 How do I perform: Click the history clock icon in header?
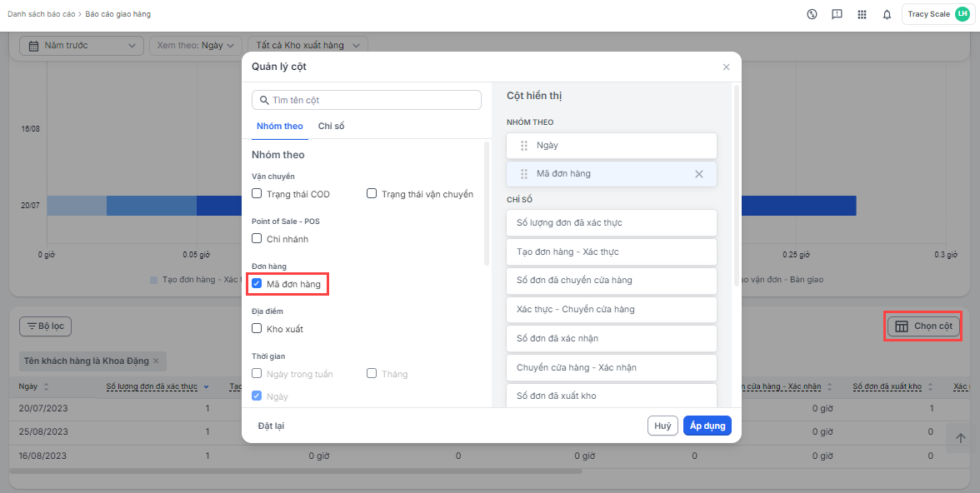tap(812, 14)
